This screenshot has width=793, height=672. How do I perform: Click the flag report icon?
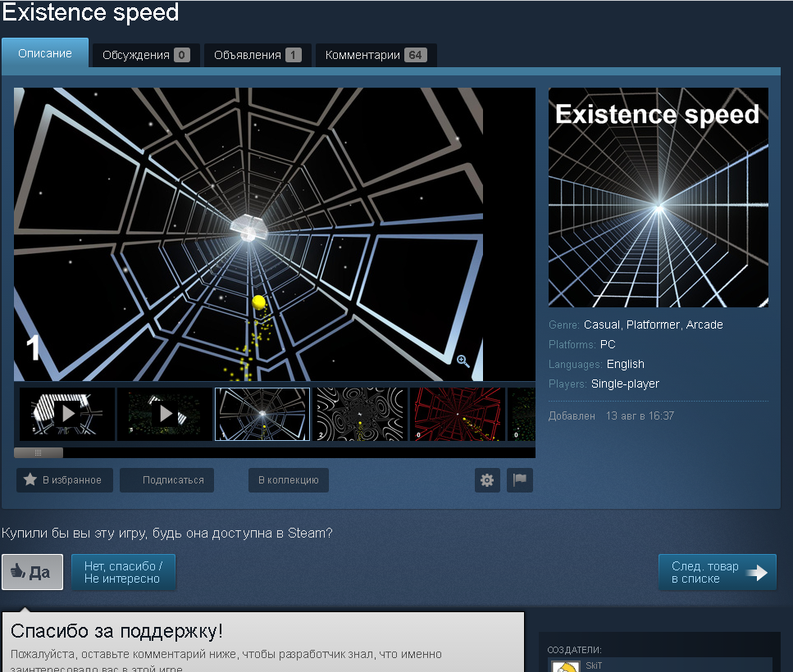click(x=520, y=480)
